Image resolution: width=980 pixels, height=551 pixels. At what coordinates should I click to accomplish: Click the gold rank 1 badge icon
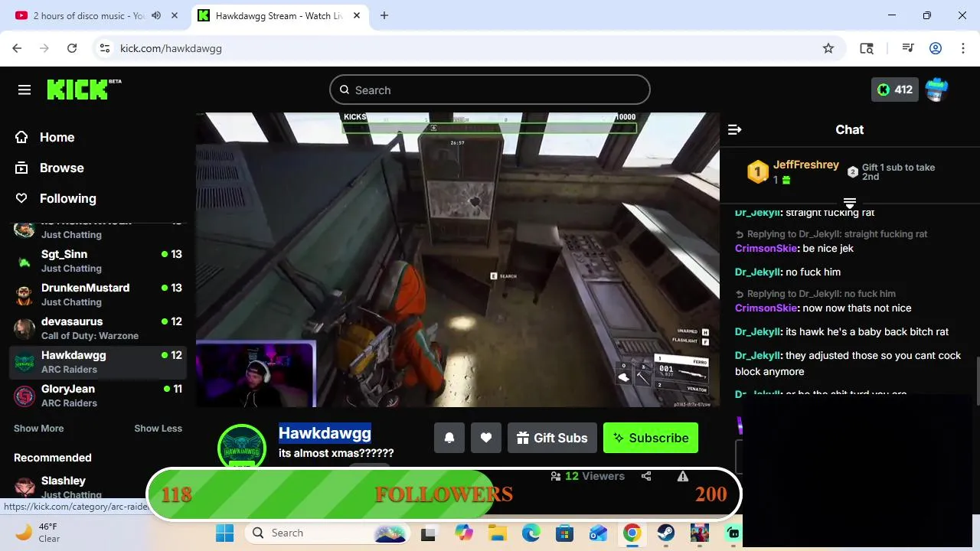pos(757,172)
